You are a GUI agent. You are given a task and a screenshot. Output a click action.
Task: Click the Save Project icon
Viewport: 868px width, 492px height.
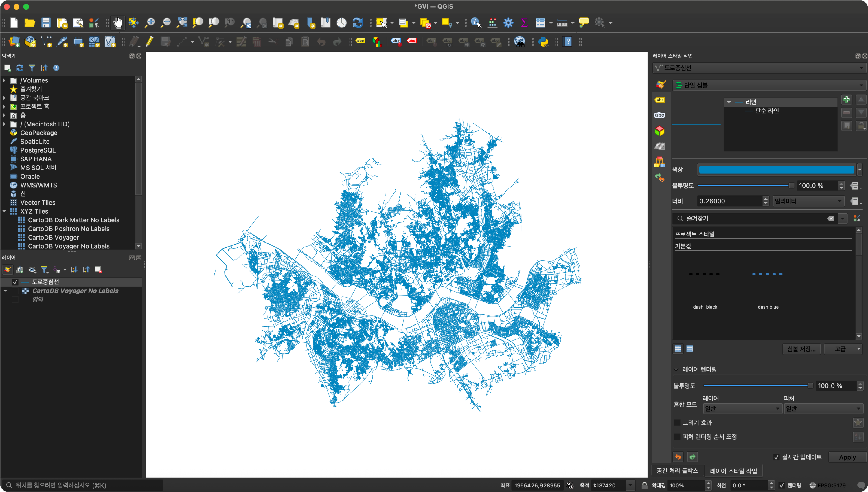46,23
